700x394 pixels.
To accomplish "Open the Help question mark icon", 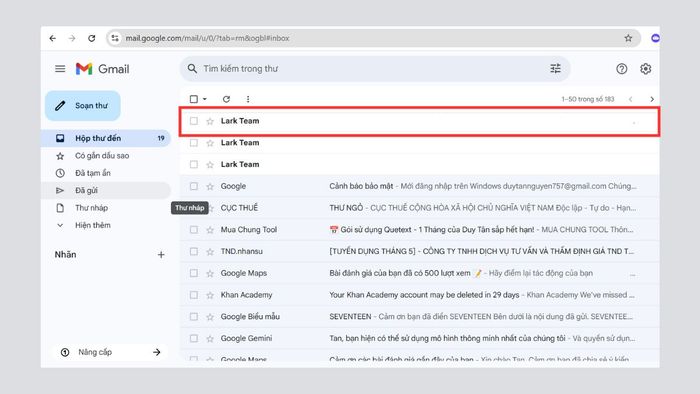I will [x=621, y=69].
